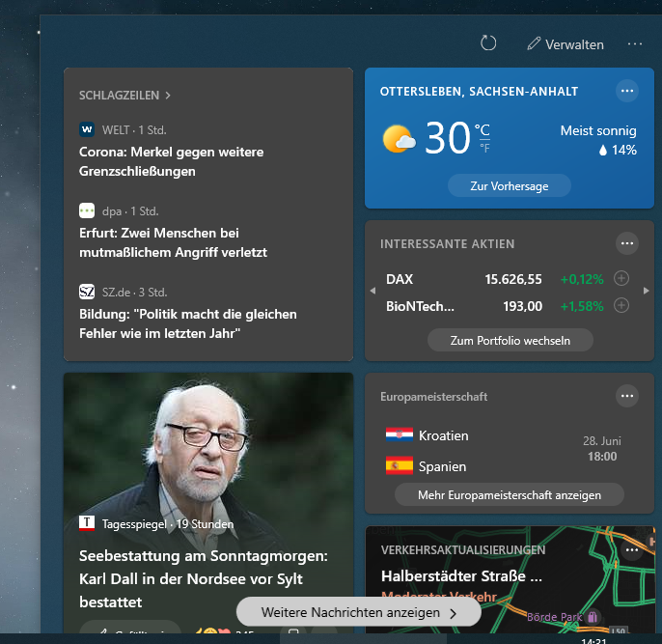Open weather card options menu
This screenshot has height=644, width=662.
[627, 91]
